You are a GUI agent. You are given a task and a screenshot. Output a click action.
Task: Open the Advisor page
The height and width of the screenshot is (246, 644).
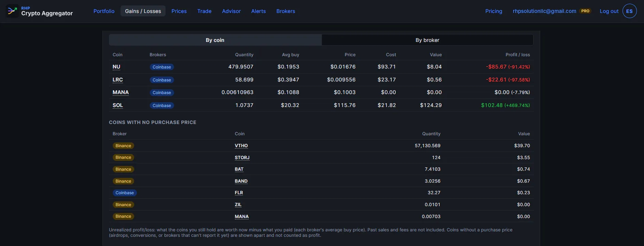(231, 11)
